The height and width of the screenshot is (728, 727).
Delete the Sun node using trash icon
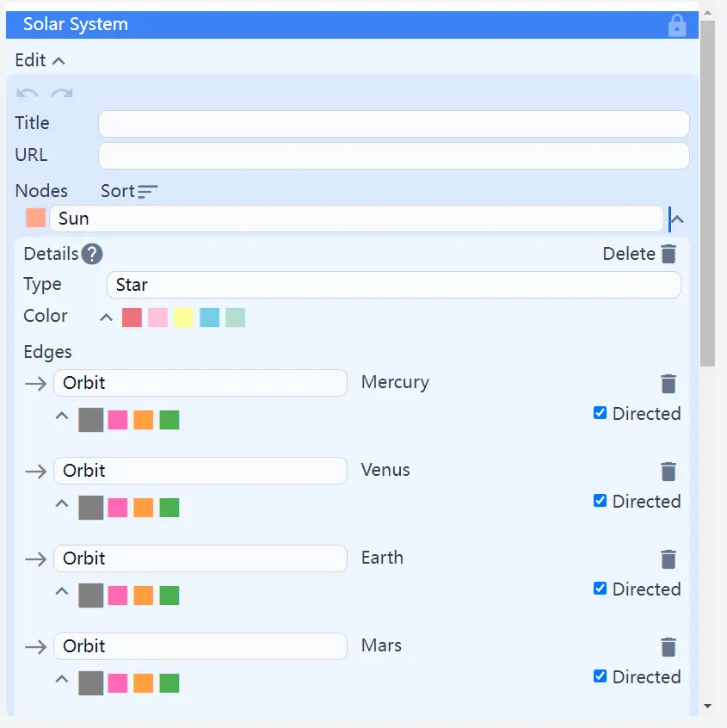point(668,254)
